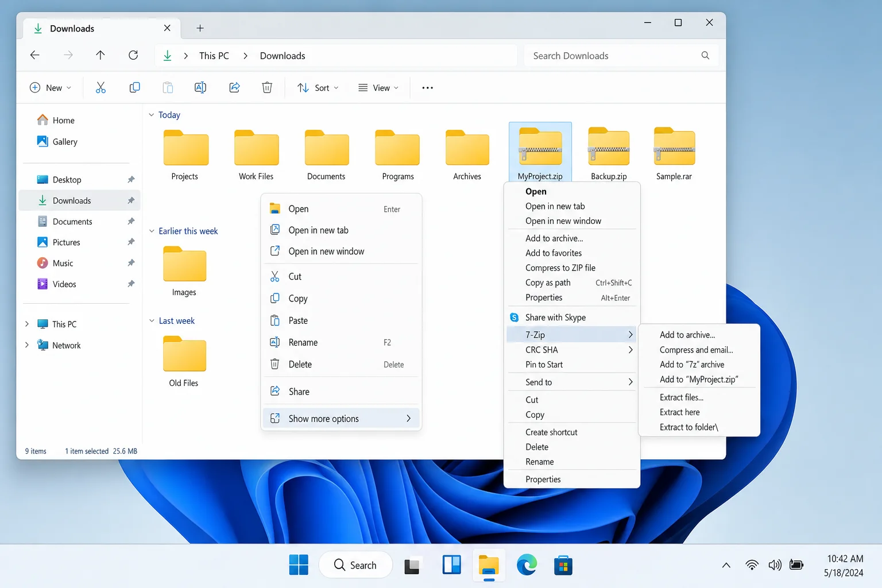Select the Projects folder
Viewport: 882px width, 588px height.
[185, 155]
